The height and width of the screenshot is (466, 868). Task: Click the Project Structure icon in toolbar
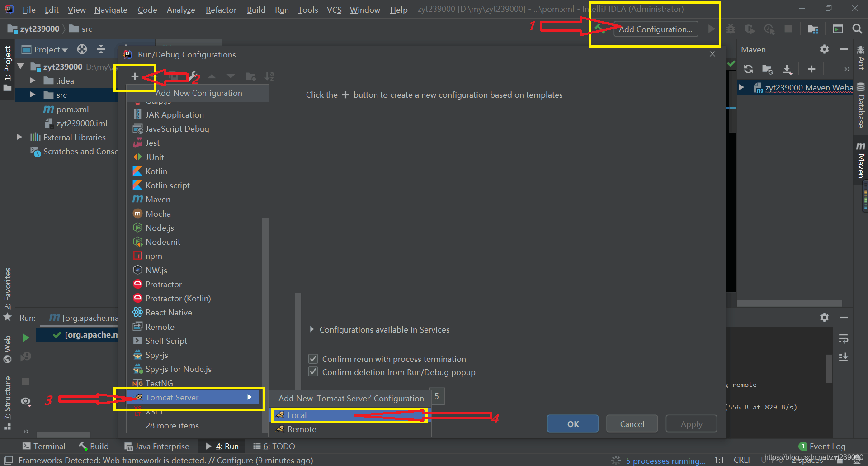pyautogui.click(x=813, y=29)
